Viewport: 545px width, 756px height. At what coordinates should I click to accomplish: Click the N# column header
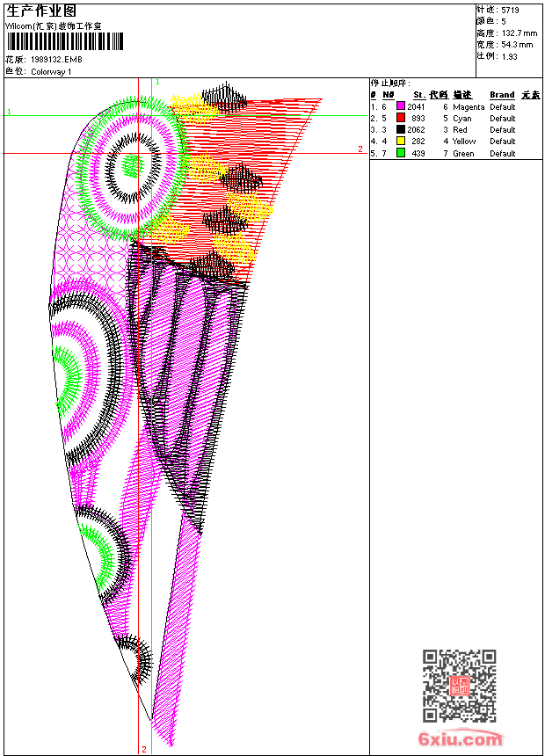389,95
